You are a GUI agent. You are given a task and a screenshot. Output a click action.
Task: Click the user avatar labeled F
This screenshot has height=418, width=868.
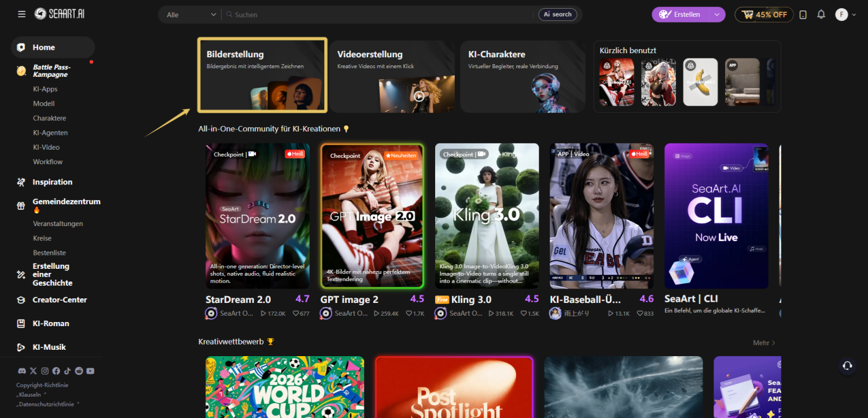point(841,14)
